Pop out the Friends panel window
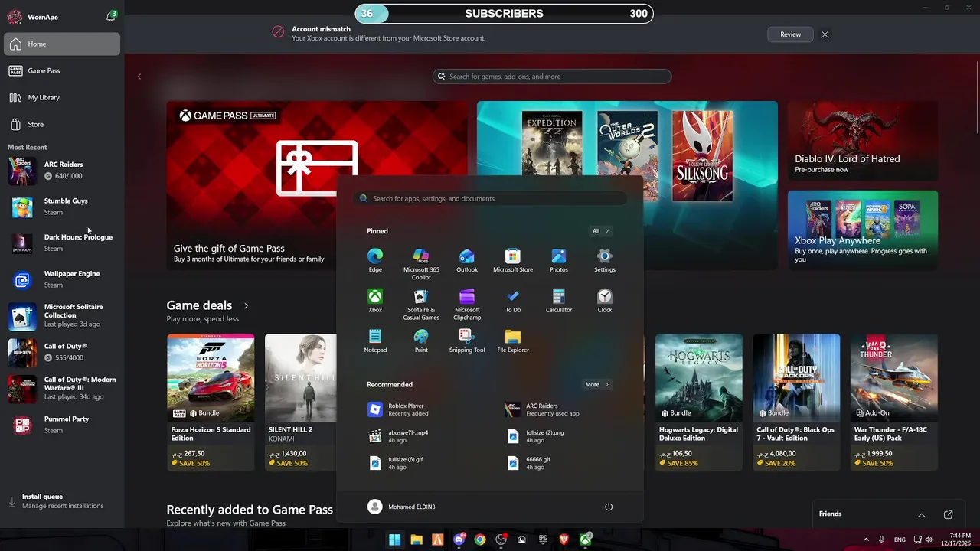Viewport: 980px width, 551px height. [x=949, y=514]
